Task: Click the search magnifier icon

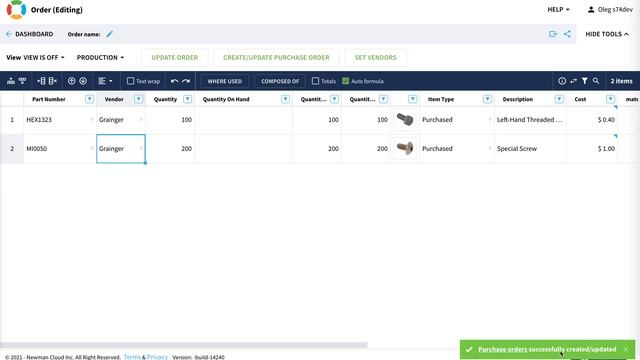Action: [596, 81]
